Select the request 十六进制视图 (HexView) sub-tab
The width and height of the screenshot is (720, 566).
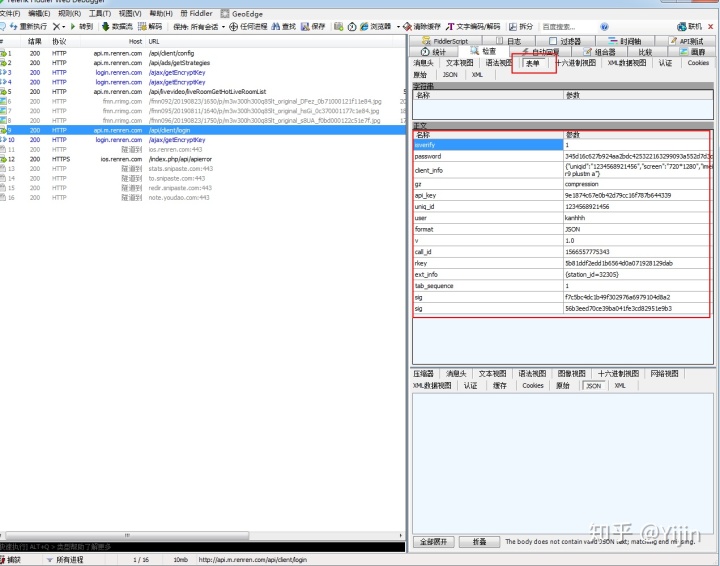pyautogui.click(x=576, y=63)
